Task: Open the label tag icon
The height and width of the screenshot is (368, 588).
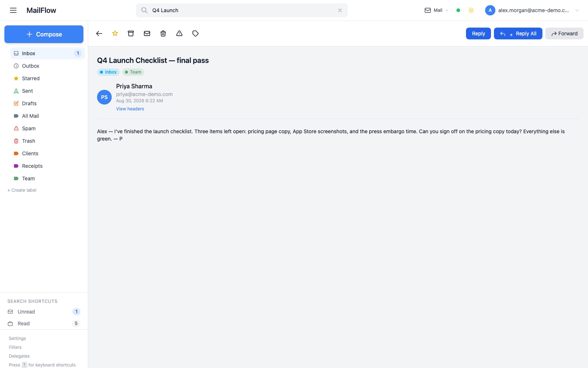Action: pos(196,33)
